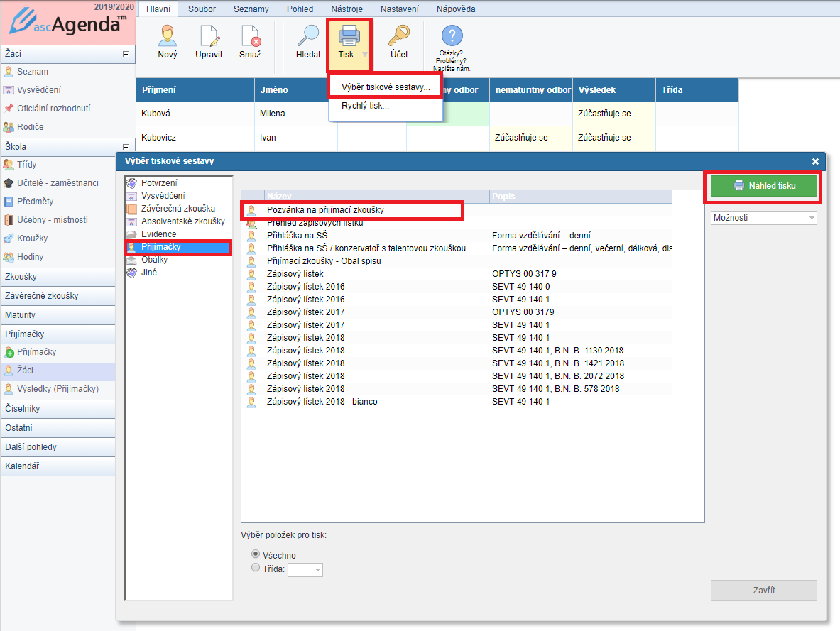Select the Všechno radio button
Screen dimensions: 840x631
(256, 554)
